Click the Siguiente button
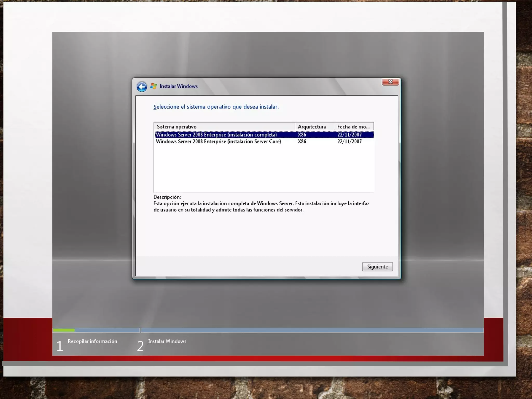The image size is (532, 399). 377,267
